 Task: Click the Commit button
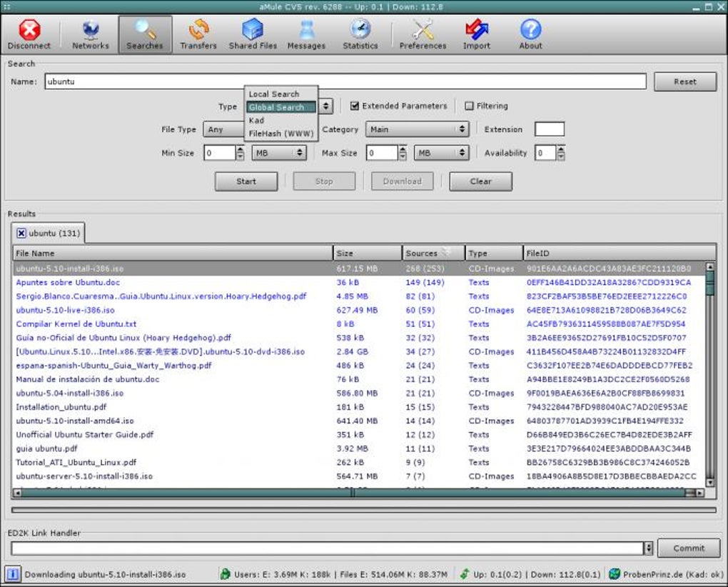(x=688, y=548)
